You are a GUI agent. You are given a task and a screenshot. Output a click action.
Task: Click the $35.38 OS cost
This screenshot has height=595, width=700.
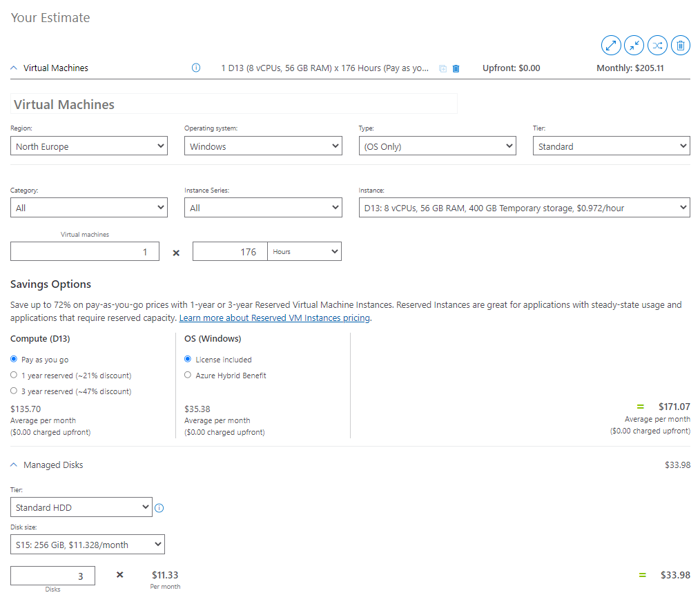point(197,409)
